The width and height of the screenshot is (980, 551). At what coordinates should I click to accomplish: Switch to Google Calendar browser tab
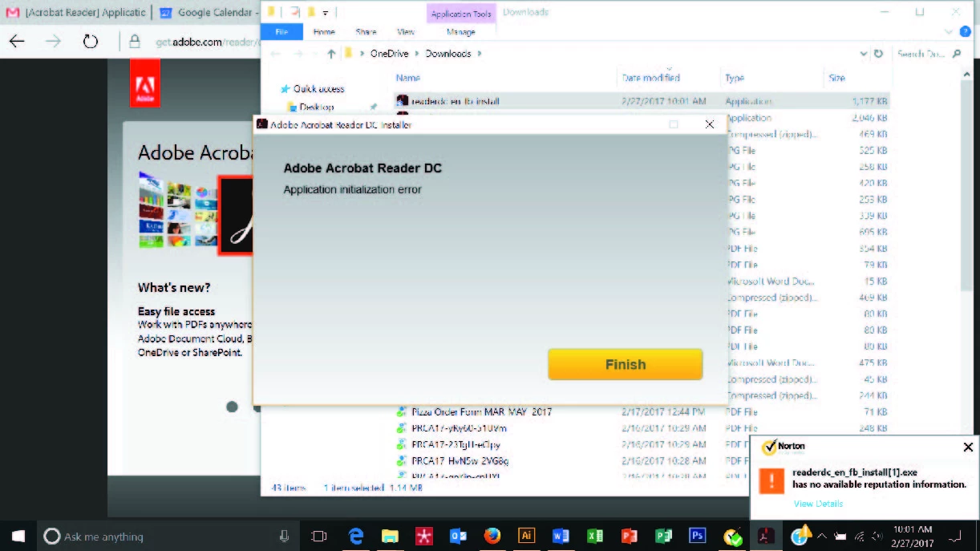pos(207,13)
